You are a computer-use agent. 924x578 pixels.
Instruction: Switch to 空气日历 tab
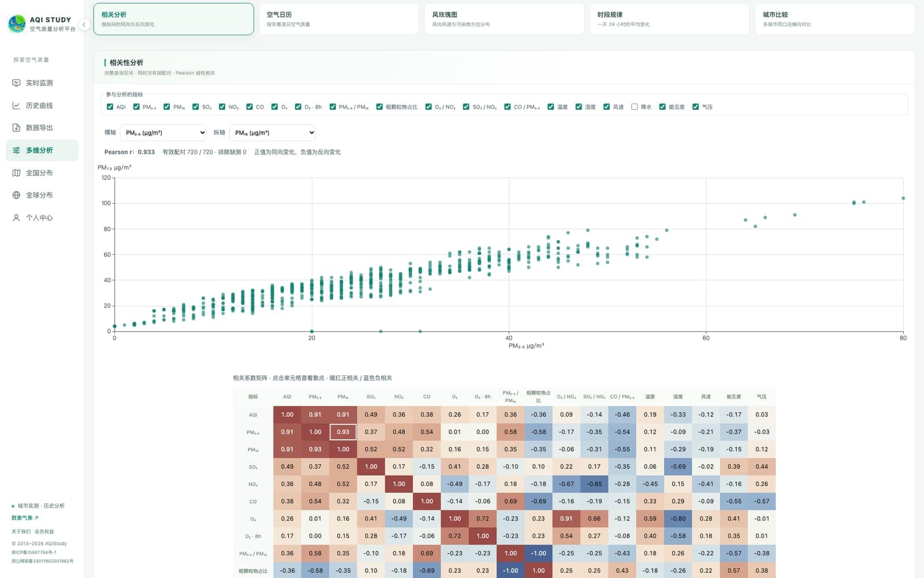click(338, 19)
